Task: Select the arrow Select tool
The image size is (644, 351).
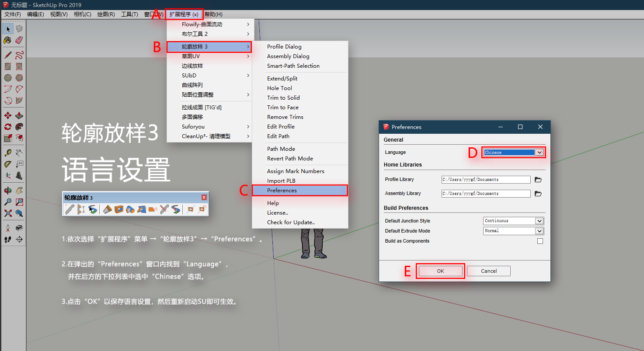Action: (8, 29)
